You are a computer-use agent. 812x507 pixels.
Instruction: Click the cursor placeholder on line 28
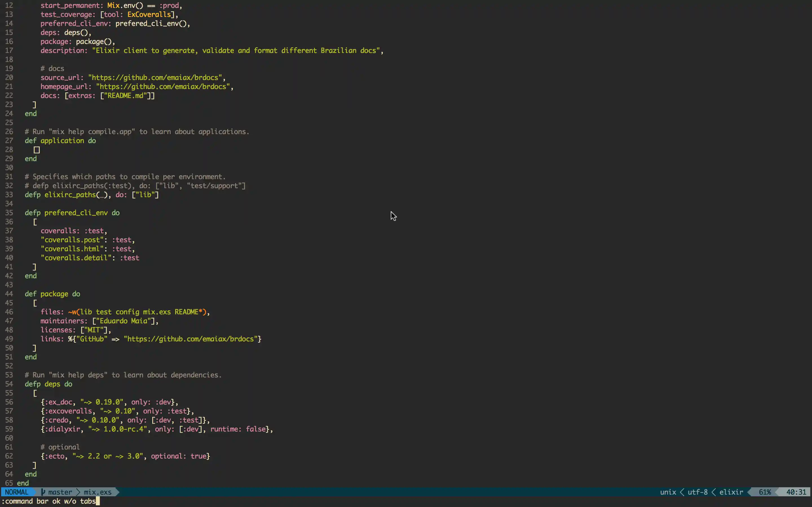37,150
